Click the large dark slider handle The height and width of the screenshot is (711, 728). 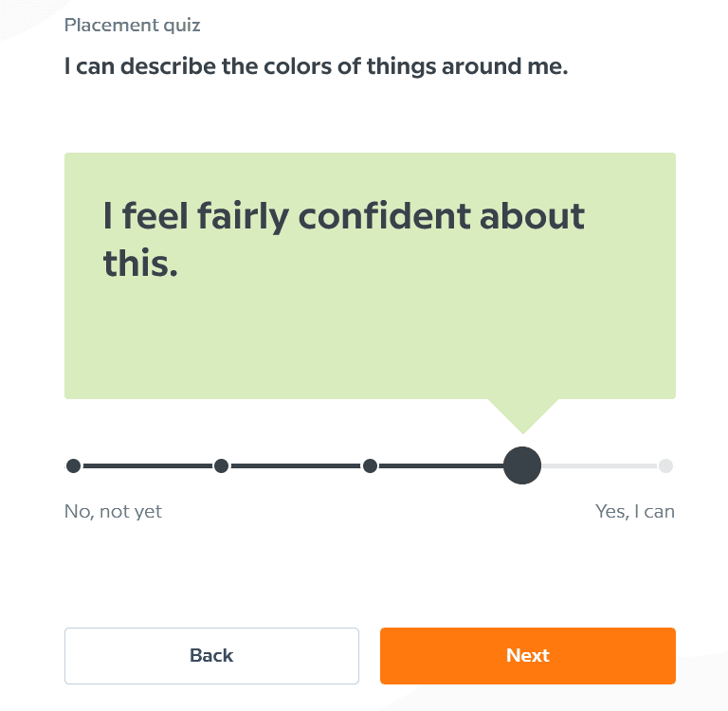[x=522, y=465]
